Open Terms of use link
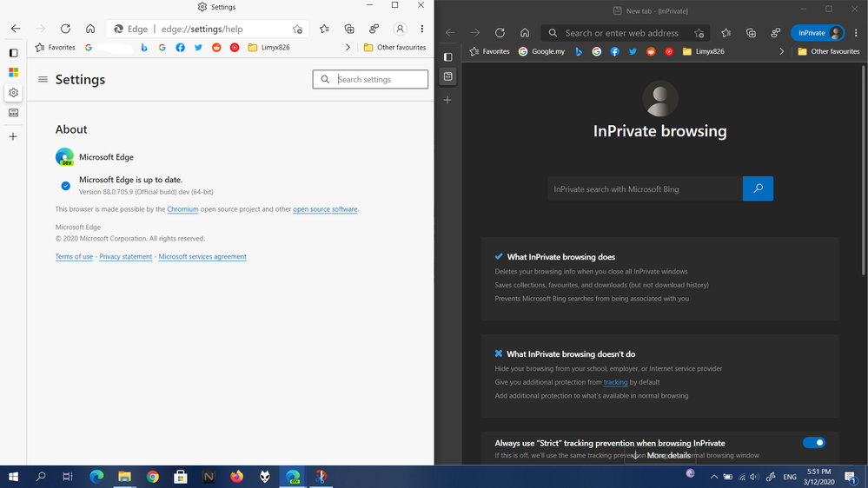Viewport: 868px width, 488px height. coord(74,257)
